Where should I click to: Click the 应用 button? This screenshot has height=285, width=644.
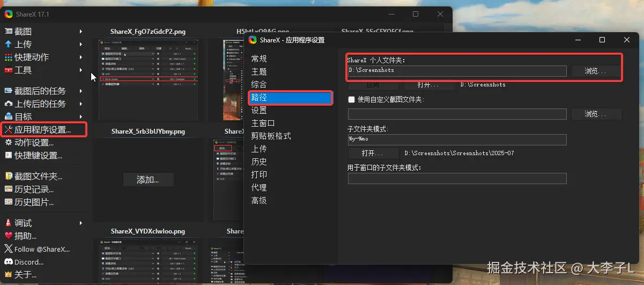point(373,85)
